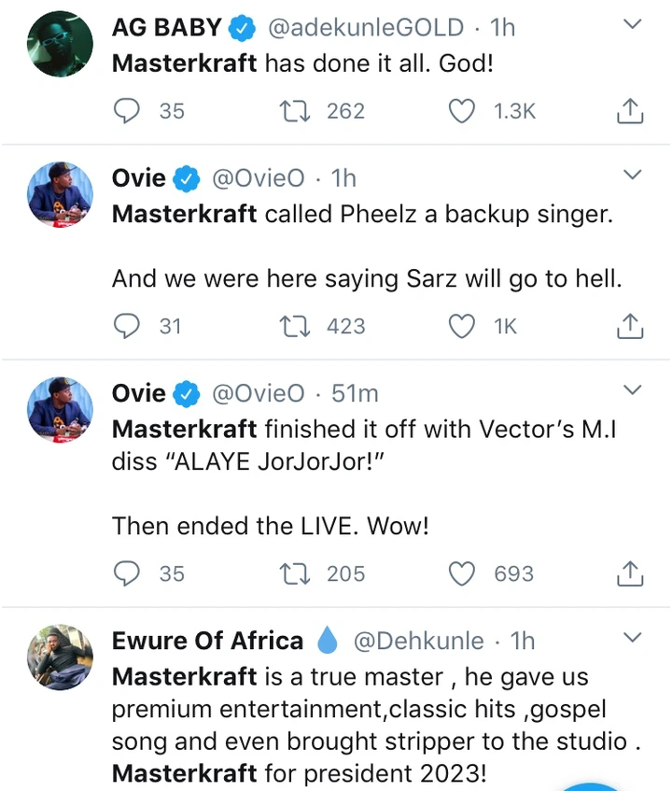Open the @Dehkunle profile handle
Screen dimensions: 672x791
tap(418, 641)
